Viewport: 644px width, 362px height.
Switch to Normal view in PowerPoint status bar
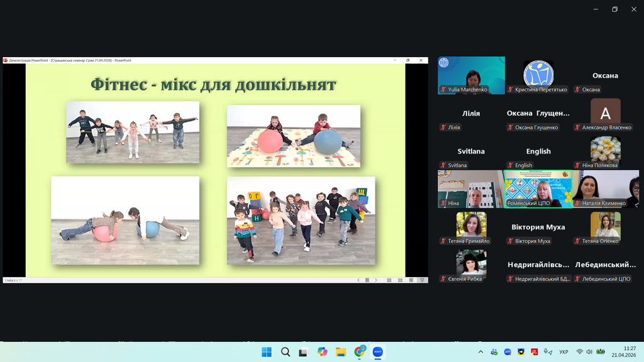click(389, 280)
